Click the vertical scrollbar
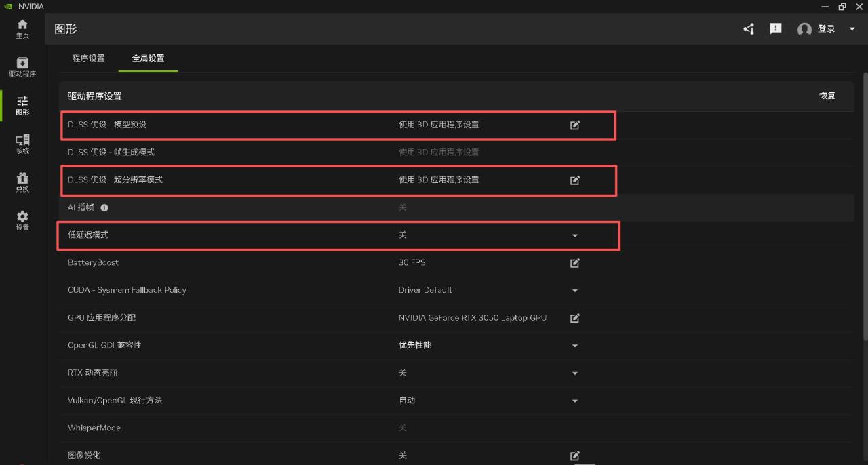 click(865, 207)
